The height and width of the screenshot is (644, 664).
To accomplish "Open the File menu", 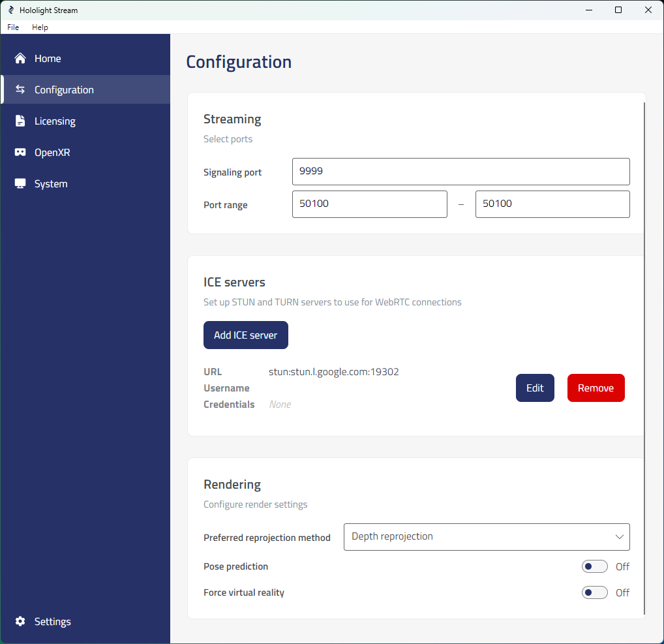I will 13,27.
